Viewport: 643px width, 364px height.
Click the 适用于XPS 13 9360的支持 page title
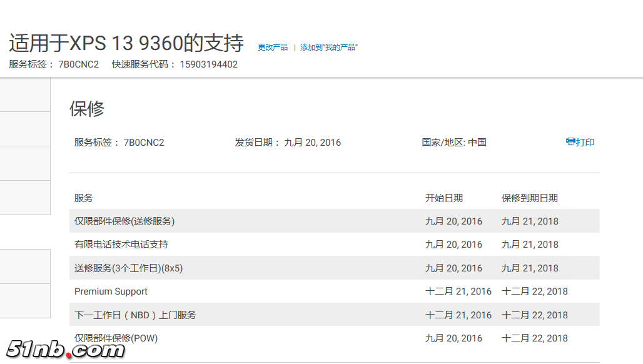[x=126, y=43]
